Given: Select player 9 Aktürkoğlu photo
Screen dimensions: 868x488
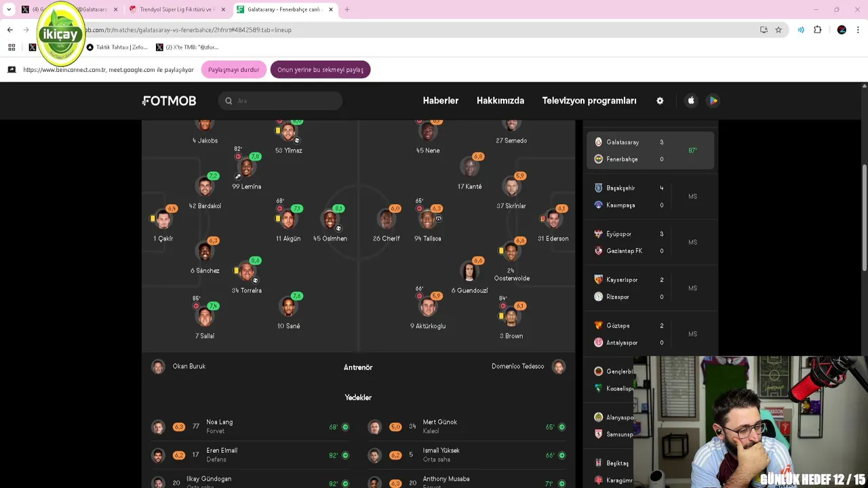Looking at the screenshot, I should tap(428, 308).
